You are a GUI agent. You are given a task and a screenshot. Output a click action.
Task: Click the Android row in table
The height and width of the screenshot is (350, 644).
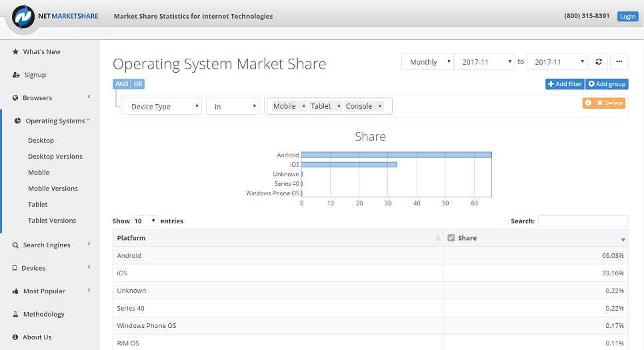(x=371, y=255)
